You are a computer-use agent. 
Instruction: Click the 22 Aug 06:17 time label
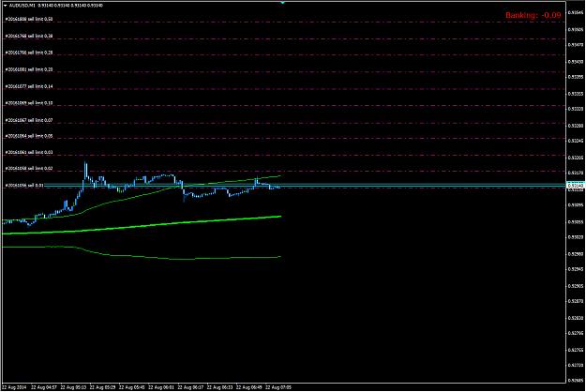(190, 387)
